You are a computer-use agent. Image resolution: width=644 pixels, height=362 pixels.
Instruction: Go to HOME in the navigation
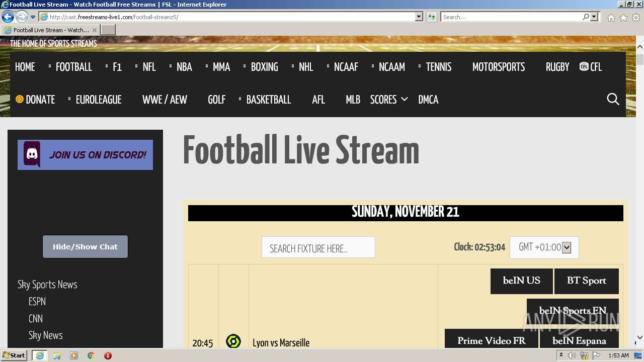(x=25, y=67)
